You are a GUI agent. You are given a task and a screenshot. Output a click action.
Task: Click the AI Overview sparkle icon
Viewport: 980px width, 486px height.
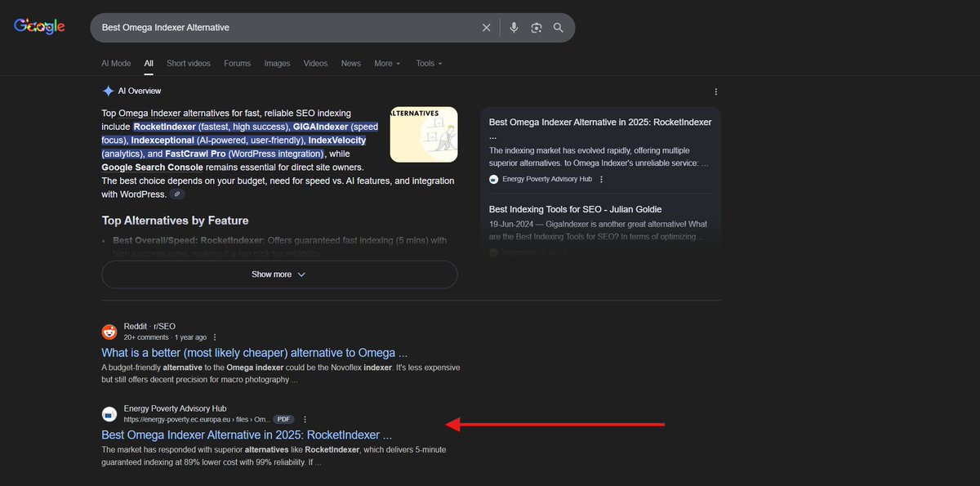coord(108,91)
